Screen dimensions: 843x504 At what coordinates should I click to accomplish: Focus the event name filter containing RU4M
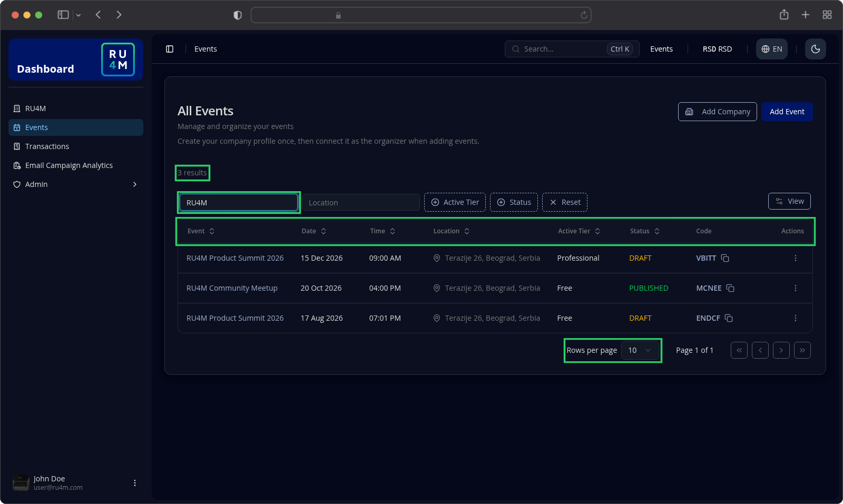239,203
